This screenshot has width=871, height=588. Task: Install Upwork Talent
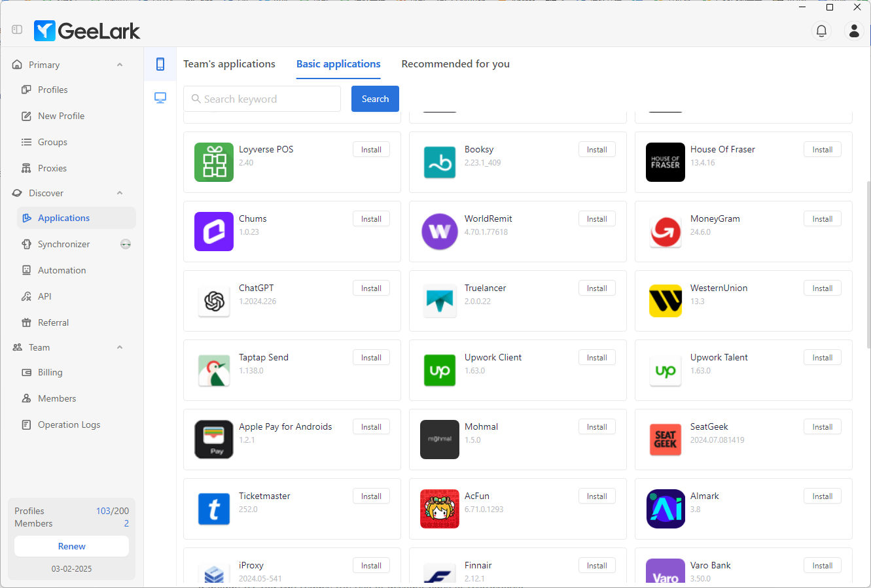[x=823, y=358]
